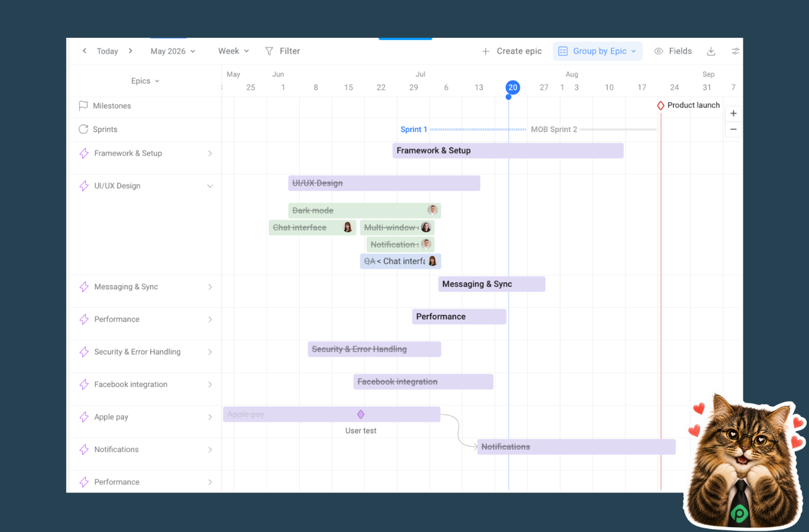Open the Epics column dropdown

coord(145,81)
